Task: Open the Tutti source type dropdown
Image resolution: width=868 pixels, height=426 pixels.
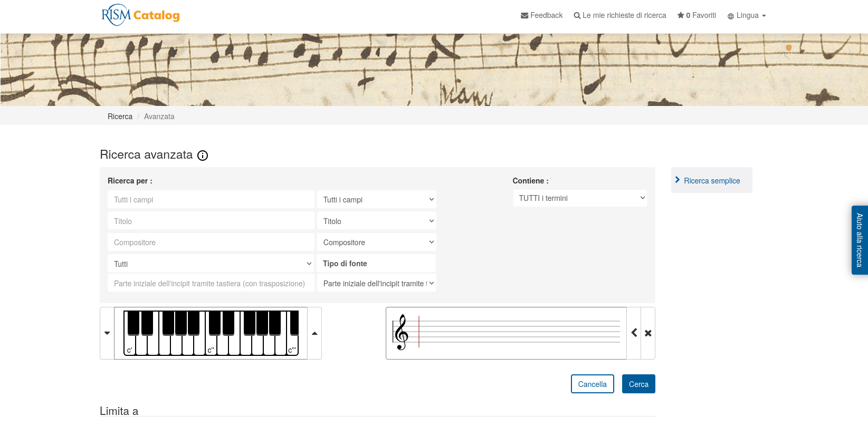Action: click(x=211, y=264)
